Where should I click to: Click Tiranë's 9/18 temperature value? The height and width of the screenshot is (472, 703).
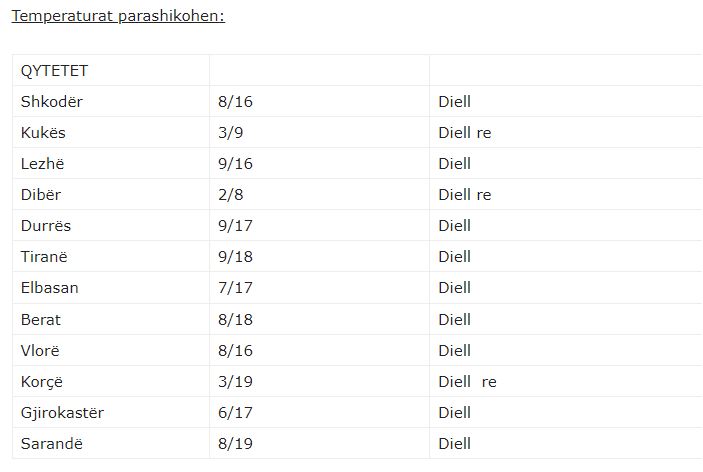[233, 257]
